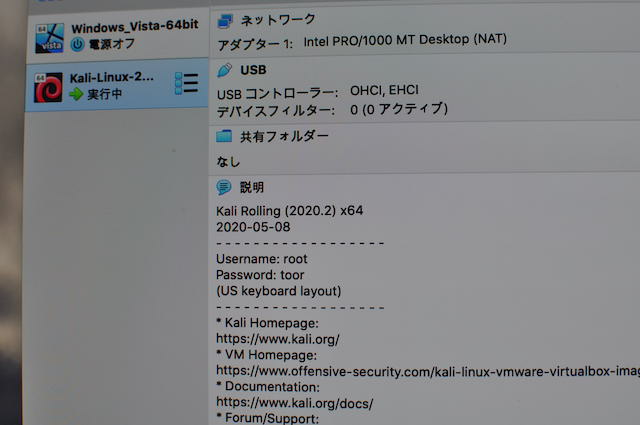The height and width of the screenshot is (425, 640).
Task: Click the Kali Linux red swirl icon
Action: [x=49, y=87]
